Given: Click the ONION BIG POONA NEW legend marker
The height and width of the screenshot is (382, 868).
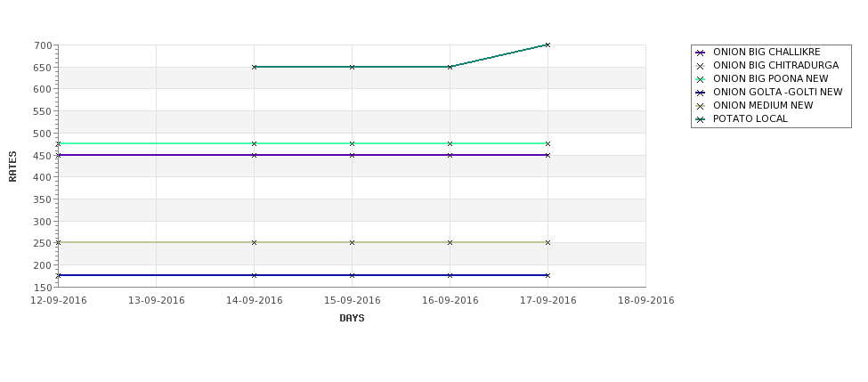Looking at the screenshot, I should [x=701, y=79].
